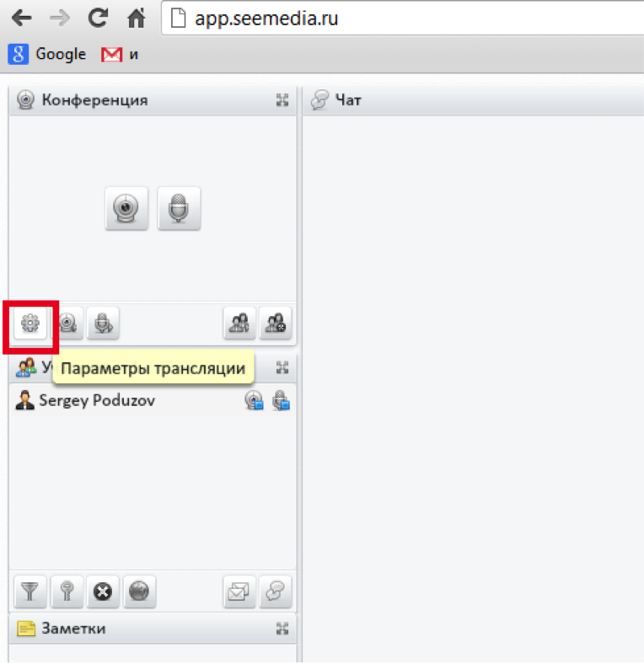The image size is (644, 663).
Task: Click the speech bubbles chat button in participants toolbar
Action: 276,591
